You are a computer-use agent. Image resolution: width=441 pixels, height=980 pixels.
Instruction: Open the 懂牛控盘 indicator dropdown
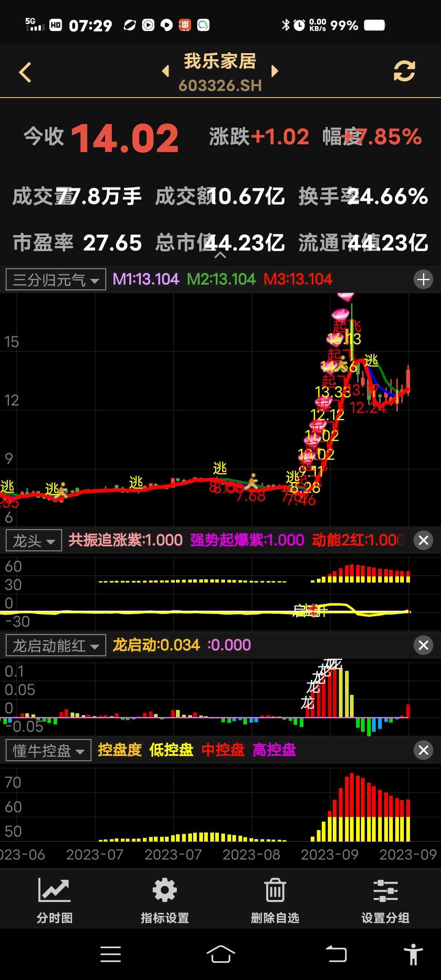coord(49,750)
